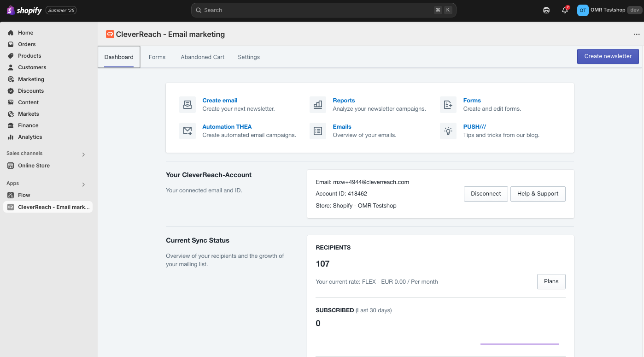Click the recipients count 107

pos(322,264)
